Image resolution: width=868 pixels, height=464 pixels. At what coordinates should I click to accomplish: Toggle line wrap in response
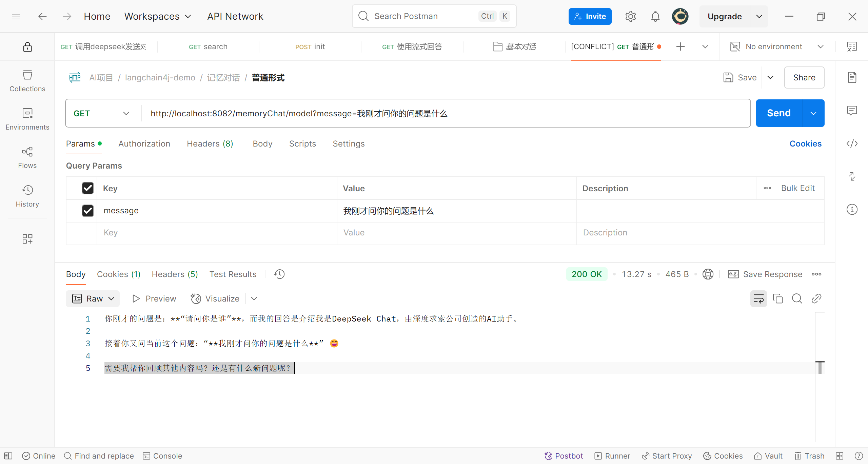point(758,298)
